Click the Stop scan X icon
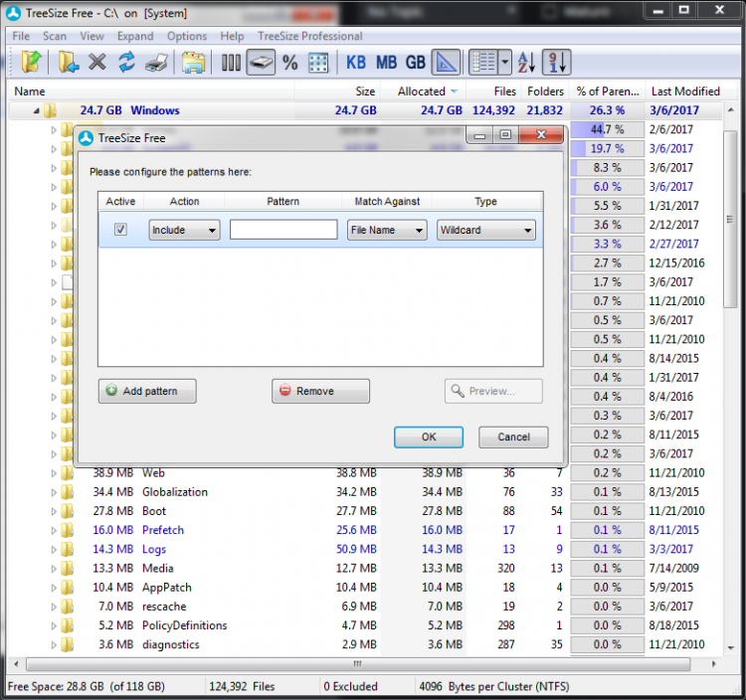Image resolution: width=746 pixels, height=700 pixels. pos(96,63)
